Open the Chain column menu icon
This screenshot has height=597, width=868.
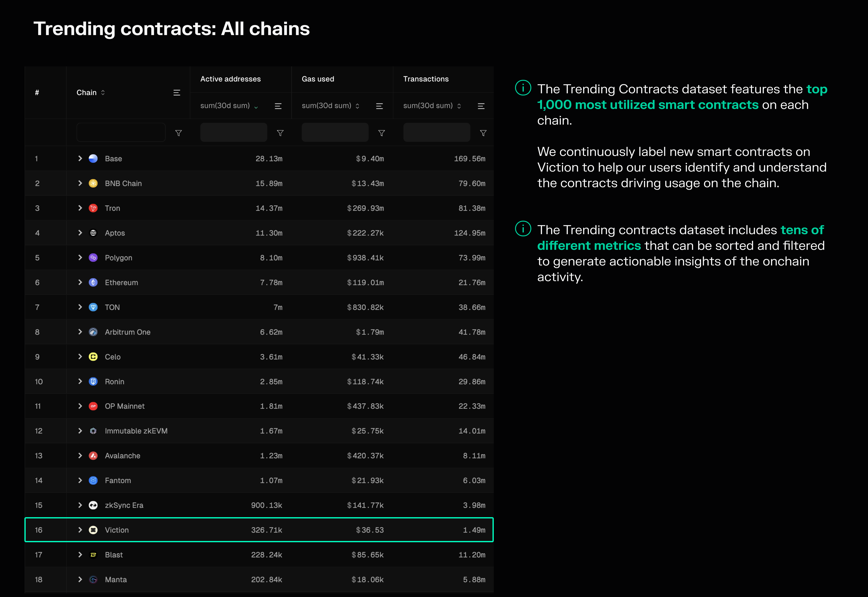click(177, 93)
